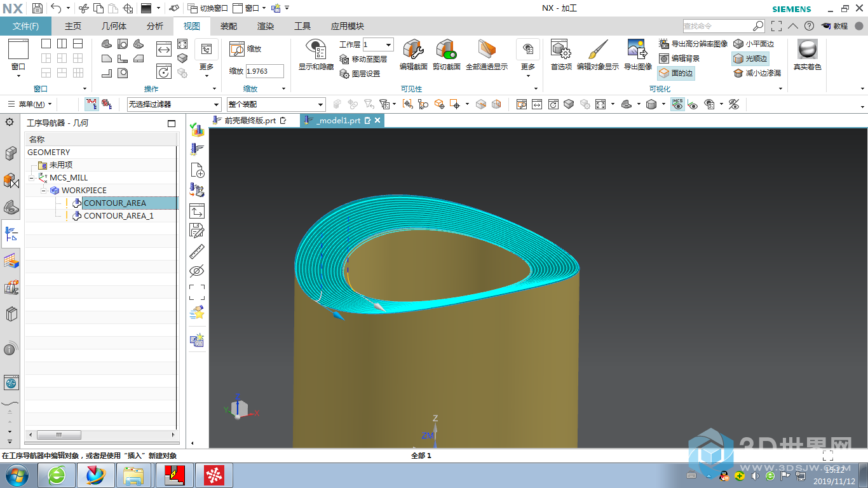Open the 文件(F) menu
This screenshot has height=488, width=868.
pyautogui.click(x=26, y=26)
